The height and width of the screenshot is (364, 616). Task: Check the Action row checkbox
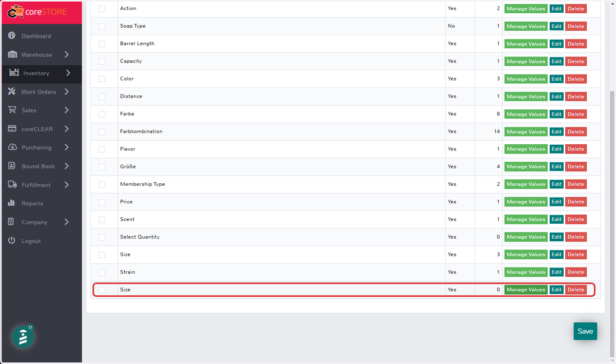tap(102, 9)
